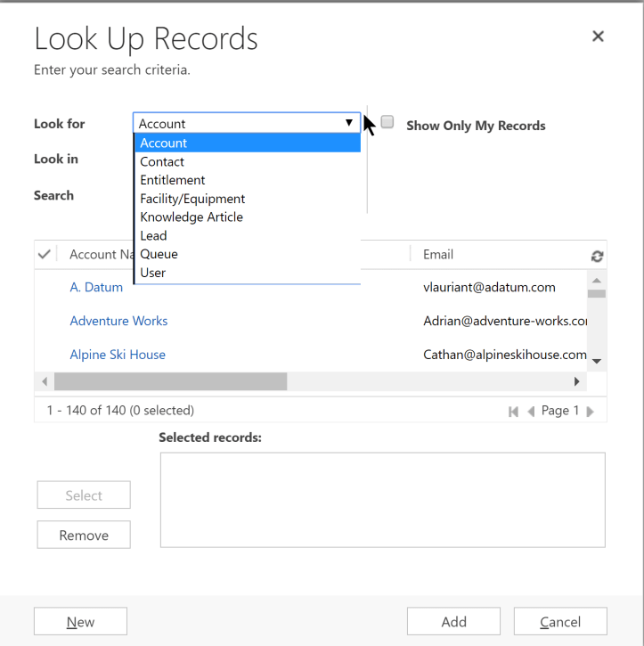
Task: Collapse the Look for dropdown arrow
Action: coord(349,123)
